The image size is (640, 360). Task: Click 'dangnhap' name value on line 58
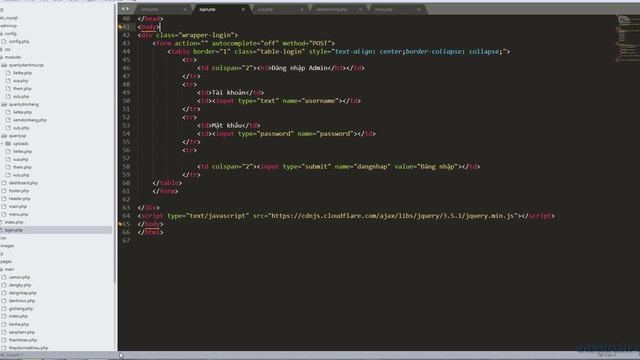[x=372, y=167]
